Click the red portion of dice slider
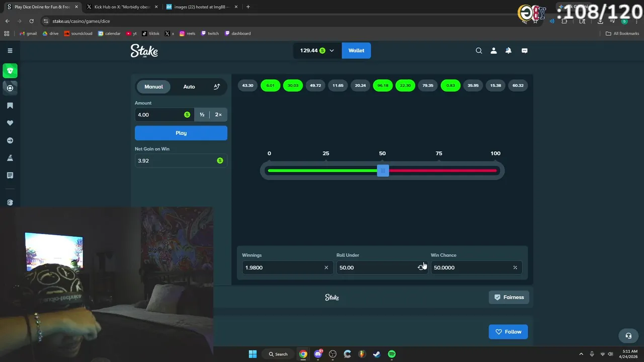 pyautogui.click(x=443, y=171)
